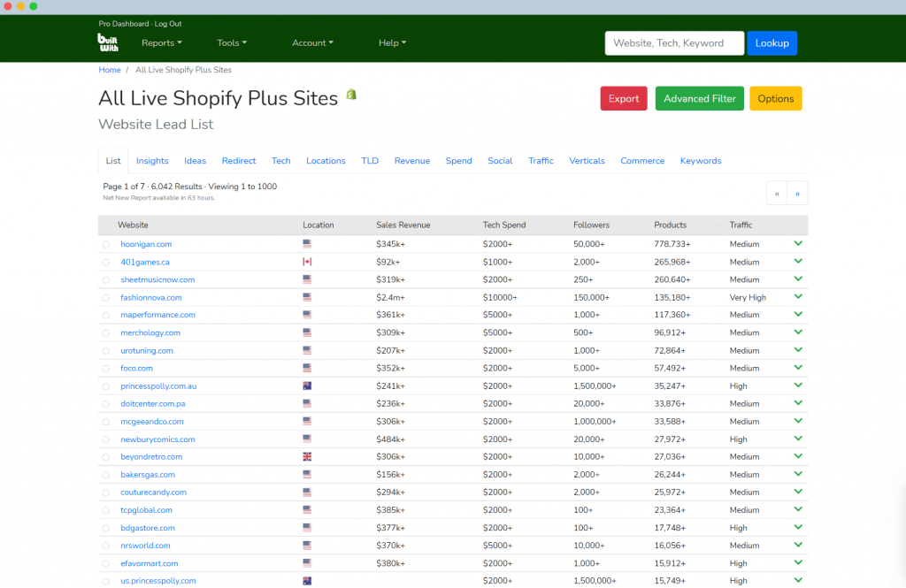Switch to the Verticals tab
The image size is (906, 588).
[587, 161]
